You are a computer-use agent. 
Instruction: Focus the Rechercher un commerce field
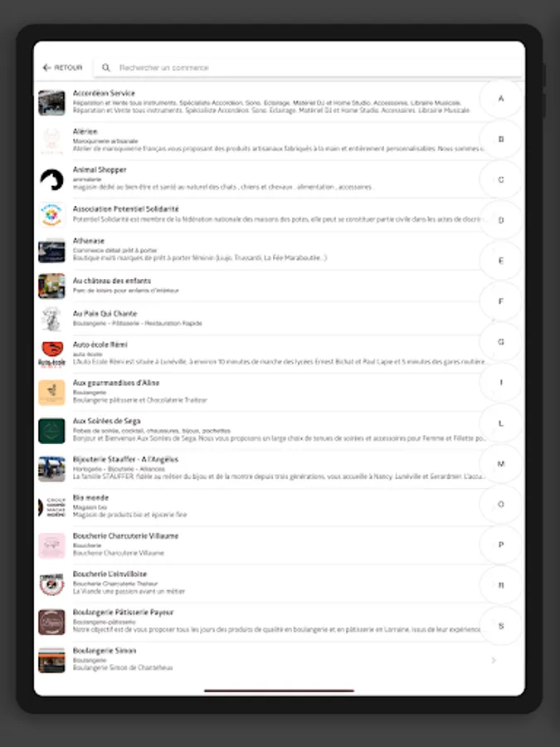tap(308, 68)
